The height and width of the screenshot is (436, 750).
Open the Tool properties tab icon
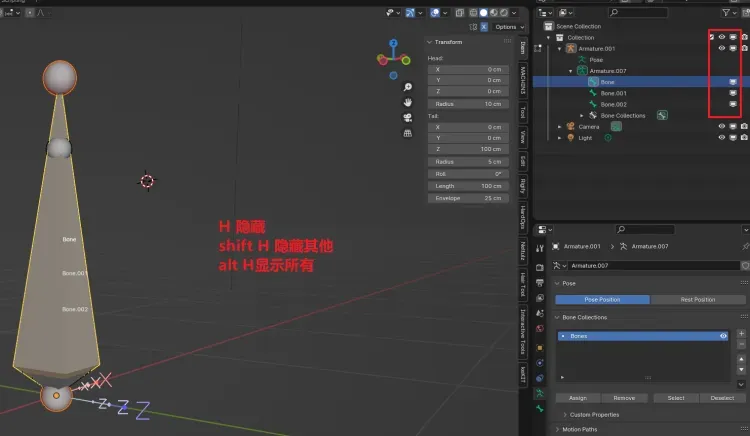540,249
